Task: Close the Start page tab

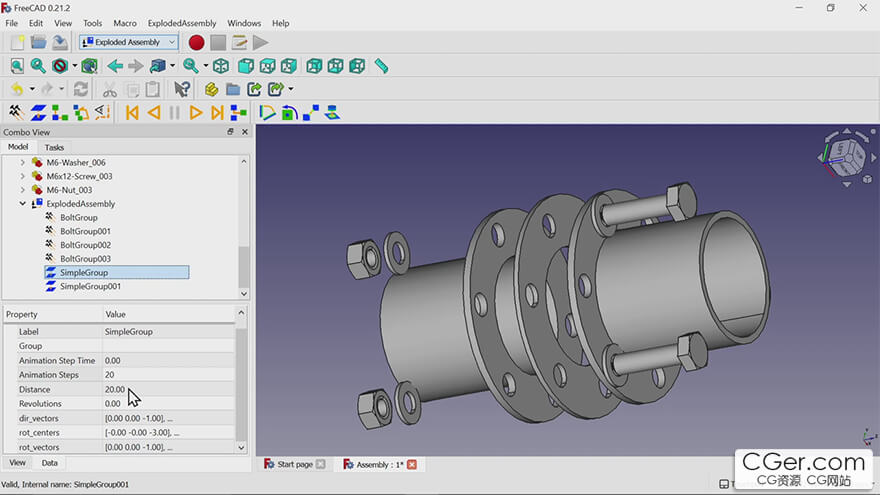Action: pos(320,464)
